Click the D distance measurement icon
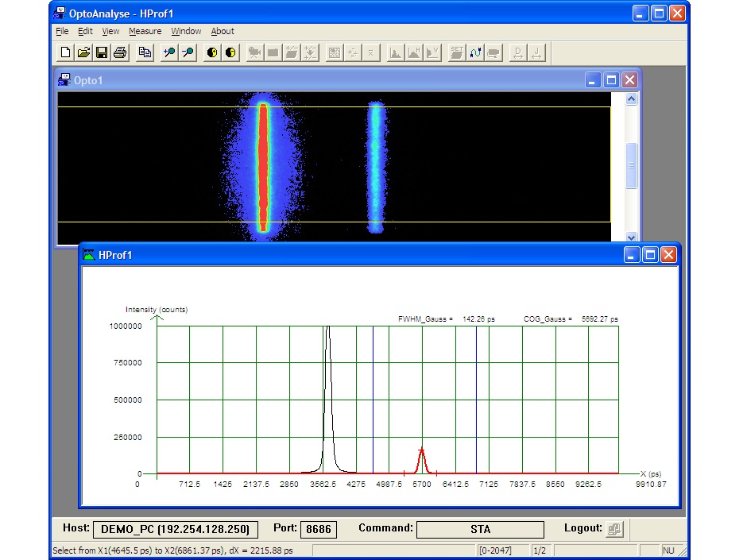Image resolution: width=747 pixels, height=560 pixels. pos(518,52)
